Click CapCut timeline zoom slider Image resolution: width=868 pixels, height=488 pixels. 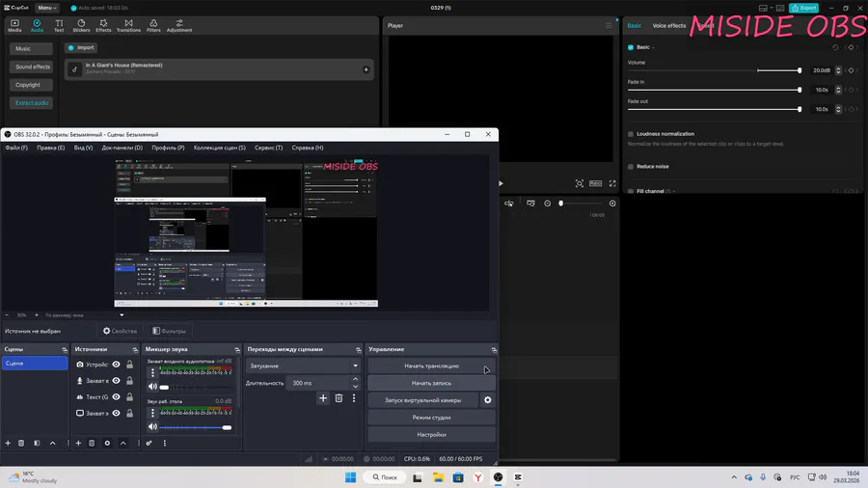(580, 203)
